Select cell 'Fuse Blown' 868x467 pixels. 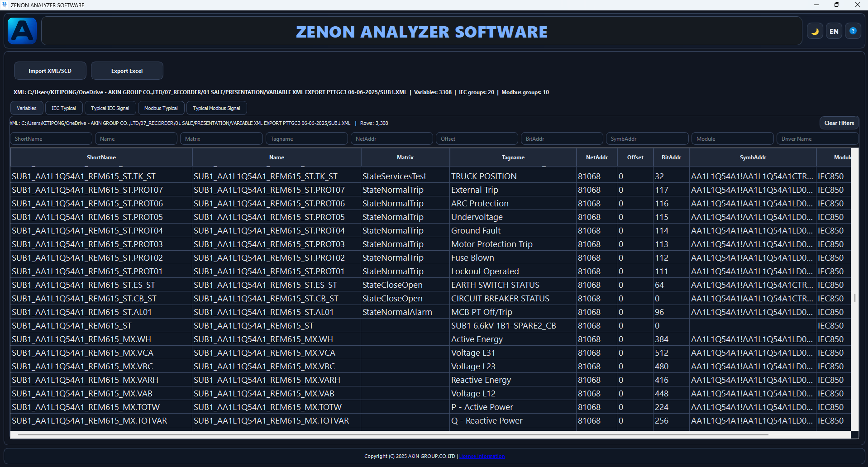click(x=513, y=258)
